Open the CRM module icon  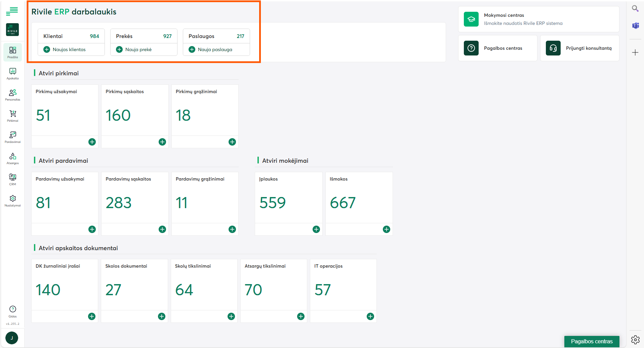pyautogui.click(x=12, y=180)
